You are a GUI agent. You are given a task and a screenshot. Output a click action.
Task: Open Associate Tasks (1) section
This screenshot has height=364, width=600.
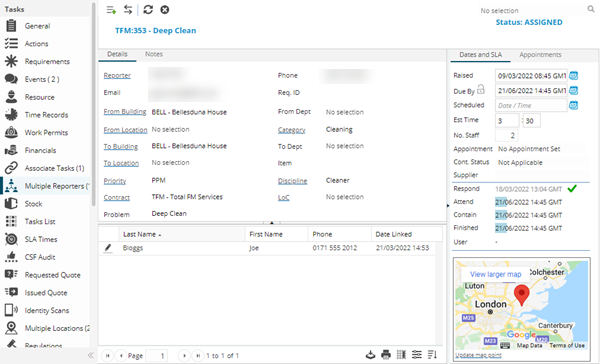click(x=54, y=168)
